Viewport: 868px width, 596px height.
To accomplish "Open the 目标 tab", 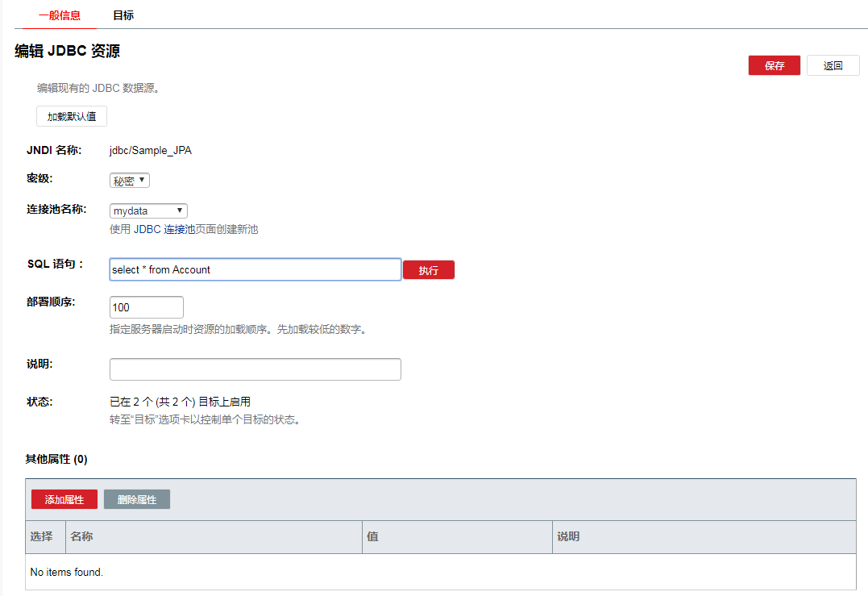I will (x=123, y=15).
